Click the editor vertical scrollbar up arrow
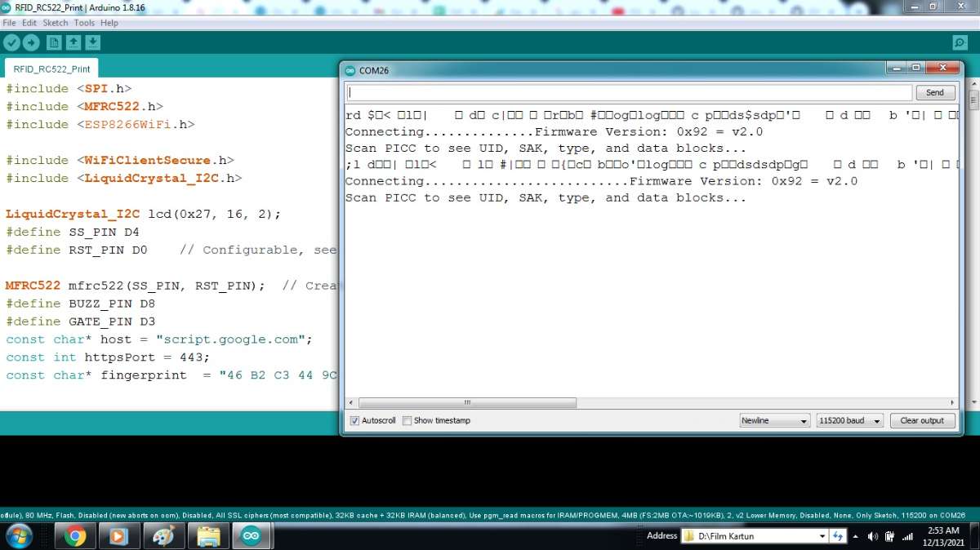Viewport: 980px width, 550px height. click(x=973, y=85)
